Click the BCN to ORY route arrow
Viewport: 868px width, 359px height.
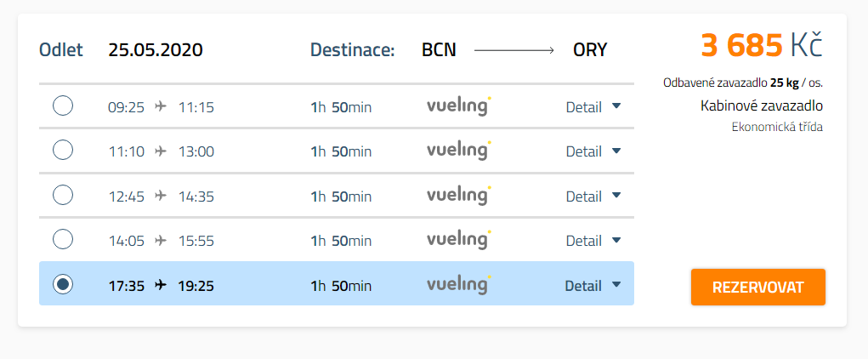click(514, 50)
